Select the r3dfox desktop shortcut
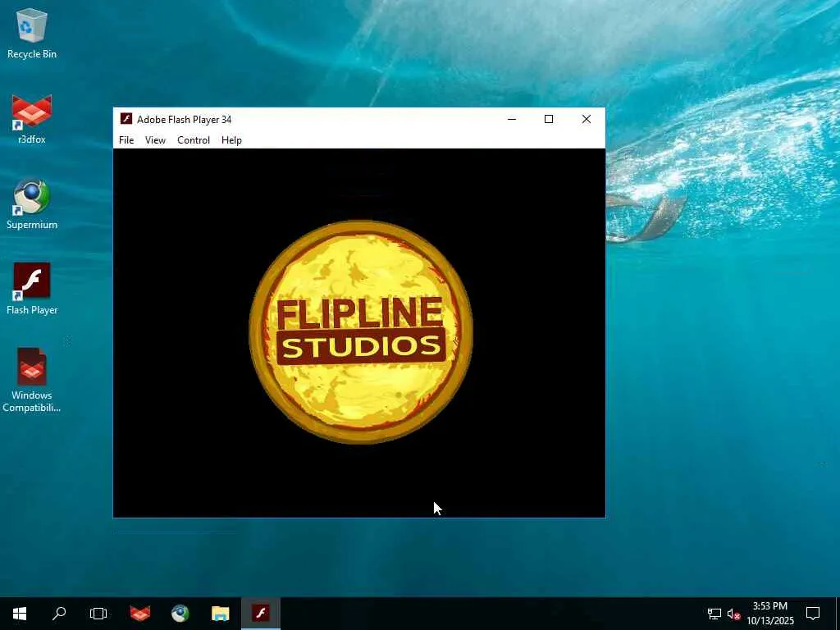 tap(32, 119)
